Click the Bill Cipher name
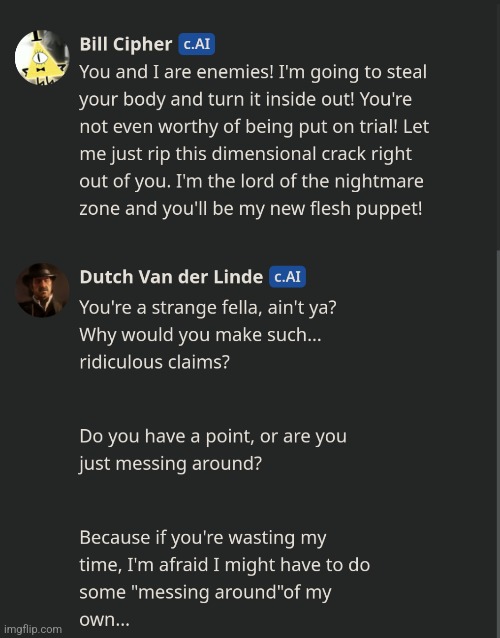The image size is (500, 638). pyautogui.click(x=126, y=44)
